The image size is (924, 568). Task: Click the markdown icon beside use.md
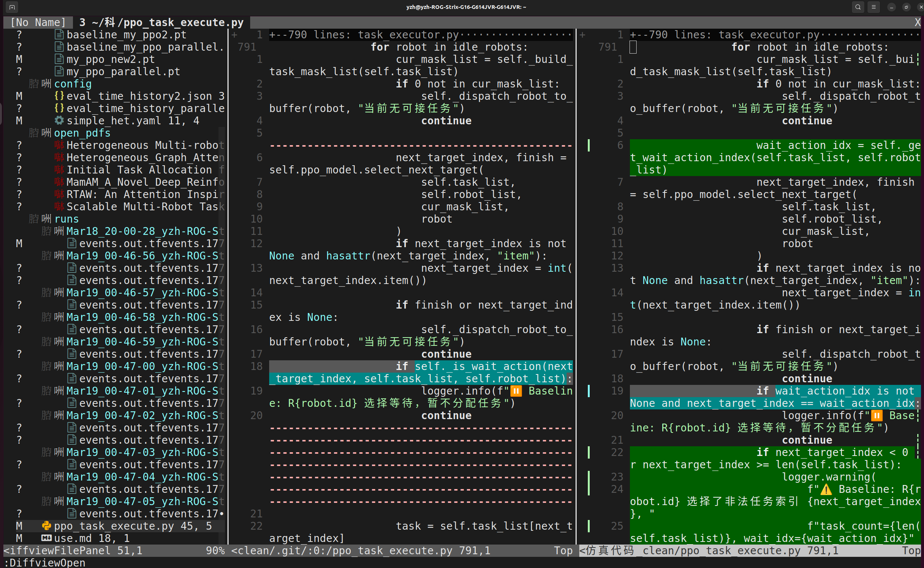point(46,538)
